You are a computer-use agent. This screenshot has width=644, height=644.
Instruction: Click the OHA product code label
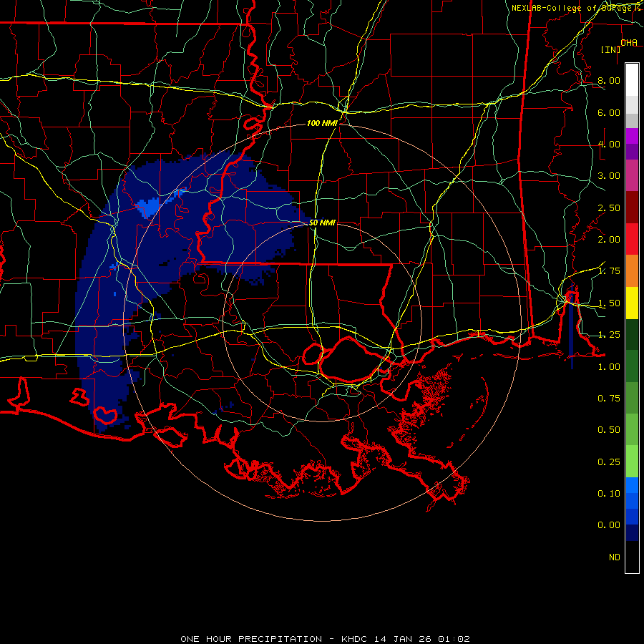tap(629, 42)
